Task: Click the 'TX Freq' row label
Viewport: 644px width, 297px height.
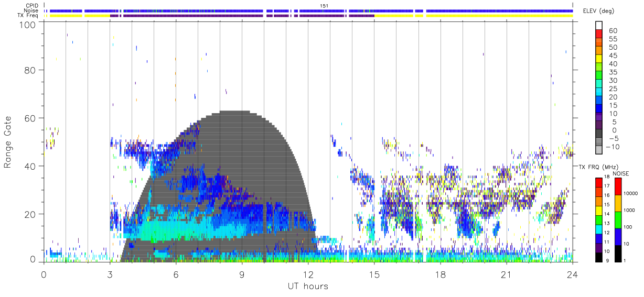Action: tap(29, 16)
